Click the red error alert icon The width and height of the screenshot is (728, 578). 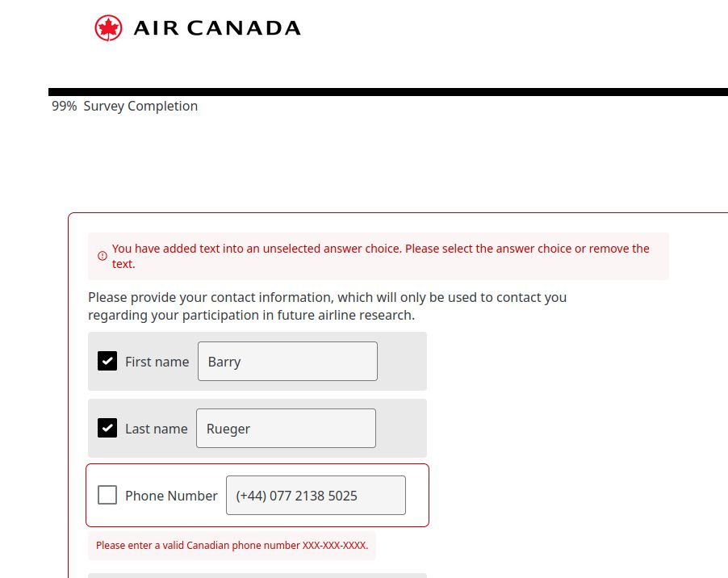tap(103, 256)
